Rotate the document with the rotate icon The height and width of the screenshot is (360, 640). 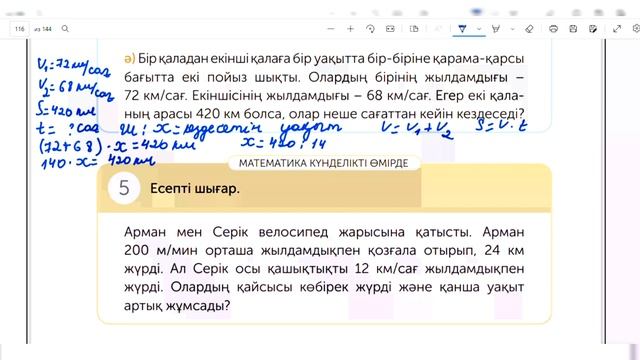[x=370, y=29]
